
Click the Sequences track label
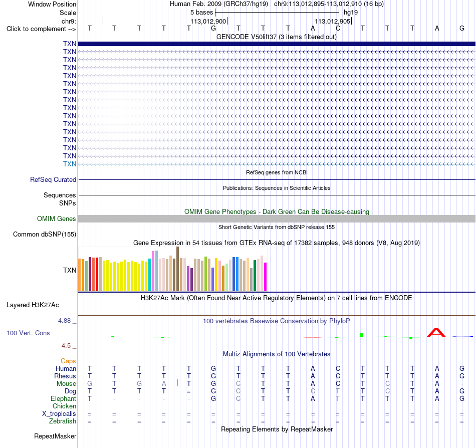point(60,195)
